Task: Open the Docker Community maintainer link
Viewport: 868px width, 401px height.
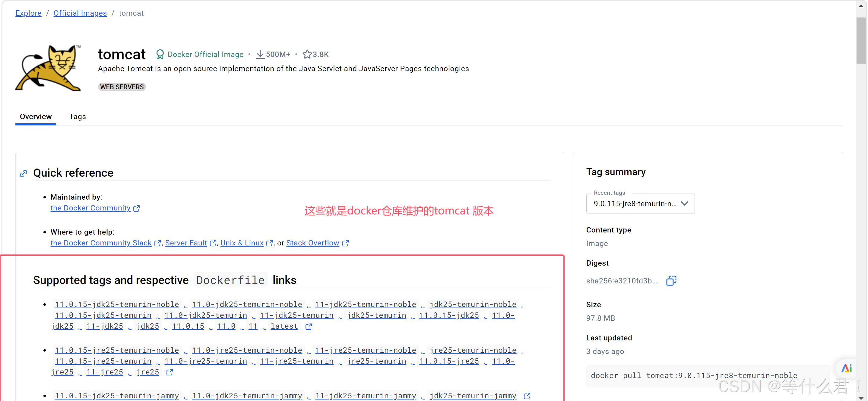Action: 90,208
